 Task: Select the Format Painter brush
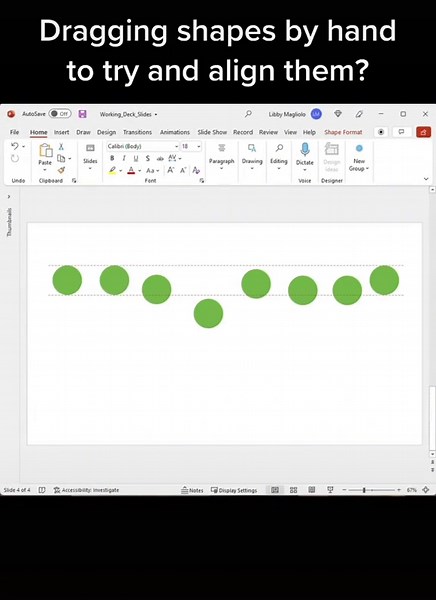point(61,170)
